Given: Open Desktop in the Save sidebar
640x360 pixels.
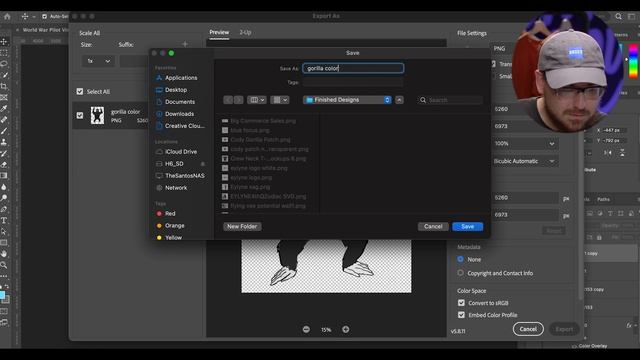Looking at the screenshot, I should pyautogui.click(x=176, y=90).
